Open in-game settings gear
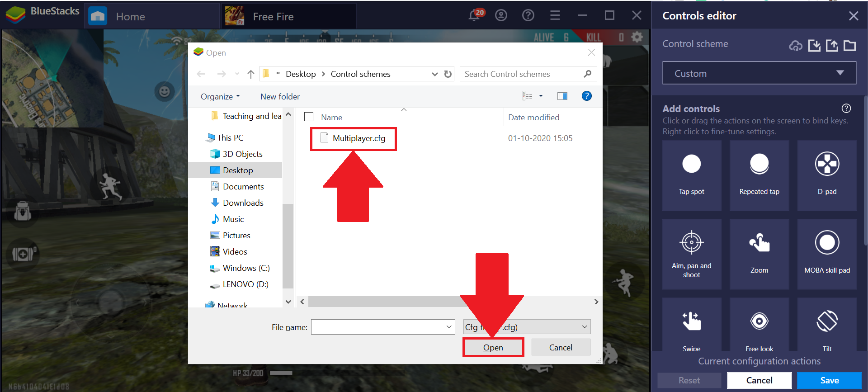 pos(637,37)
